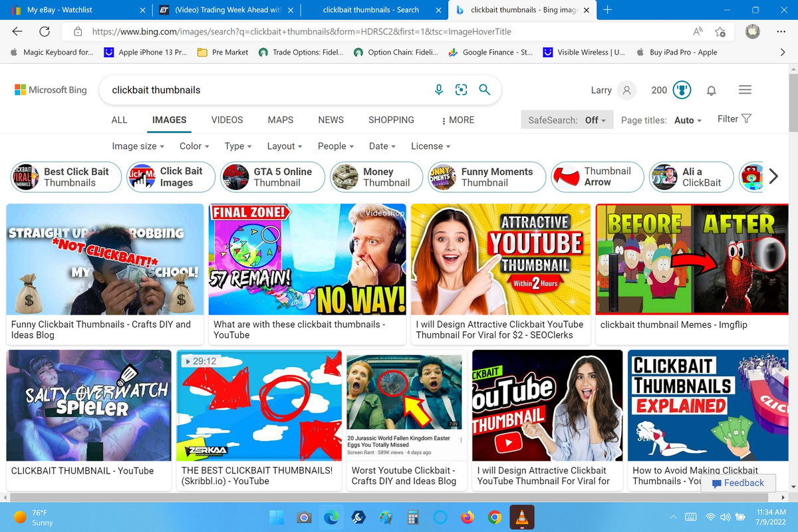Open the Image size filter dropdown
798x532 pixels.
pyautogui.click(x=138, y=146)
